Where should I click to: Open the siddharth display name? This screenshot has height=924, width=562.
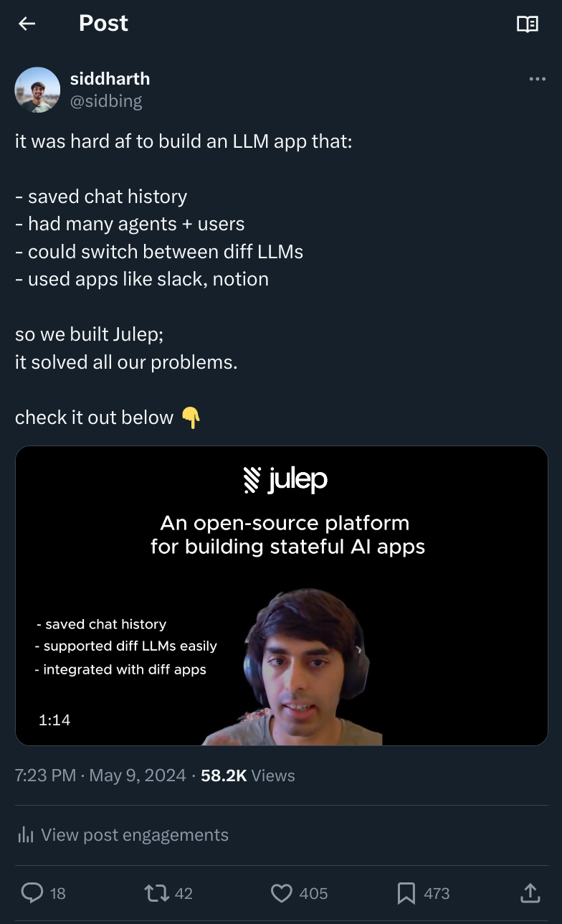[x=110, y=78]
